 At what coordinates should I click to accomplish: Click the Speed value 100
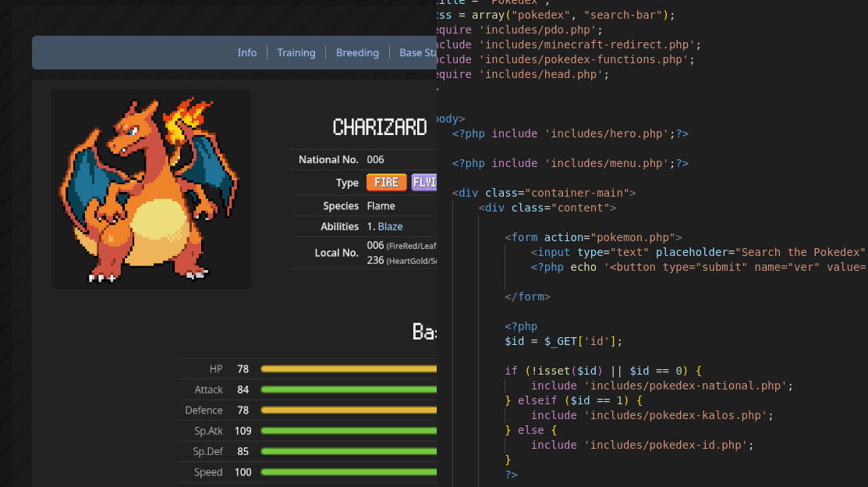pos(243,472)
